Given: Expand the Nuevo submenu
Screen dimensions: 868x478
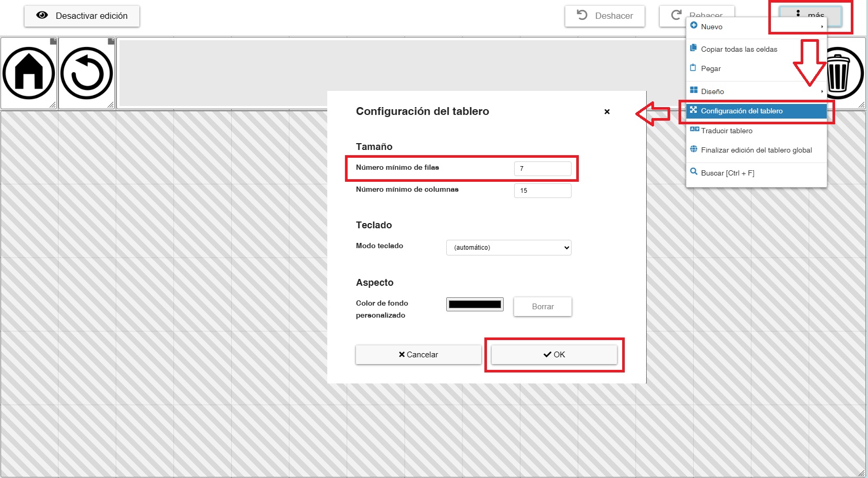Looking at the screenshot, I should click(x=756, y=27).
